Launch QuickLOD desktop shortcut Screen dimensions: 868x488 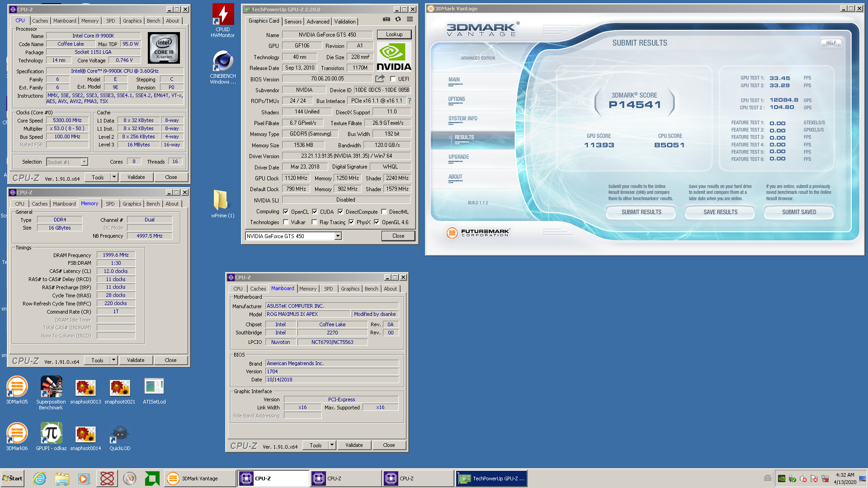point(120,437)
